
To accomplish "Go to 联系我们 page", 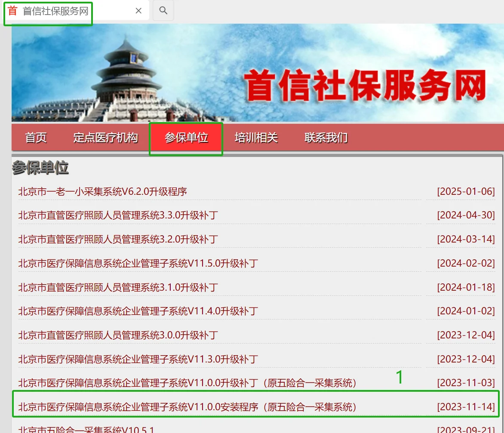I will pyautogui.click(x=325, y=137).
